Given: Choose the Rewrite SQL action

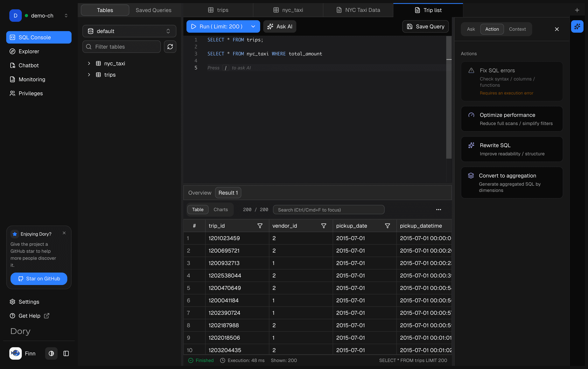Looking at the screenshot, I should click(x=512, y=149).
